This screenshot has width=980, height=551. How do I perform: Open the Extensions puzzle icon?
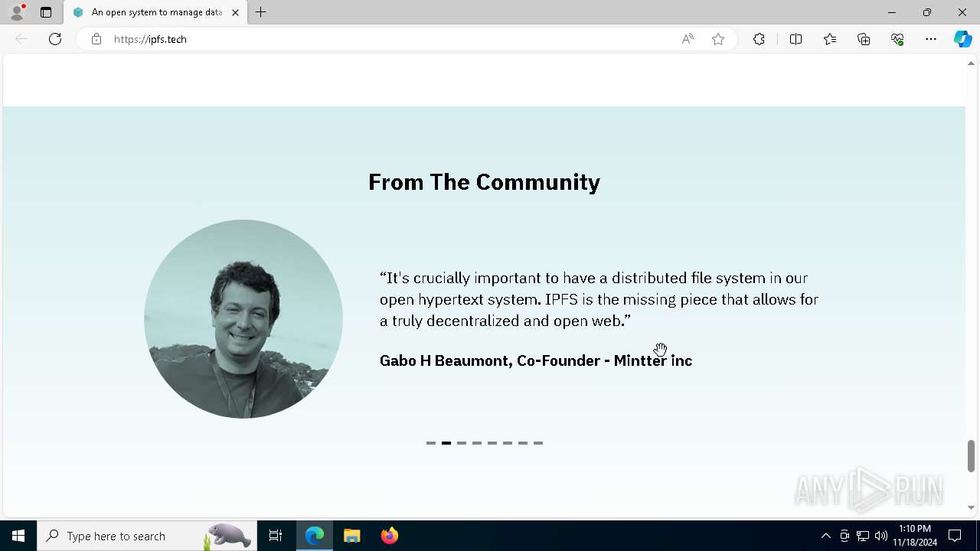pos(759,39)
